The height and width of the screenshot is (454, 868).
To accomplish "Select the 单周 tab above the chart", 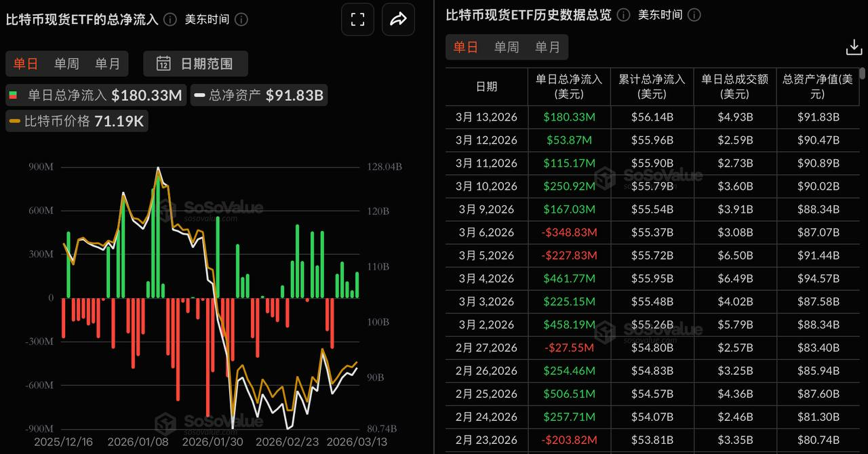I will [66, 64].
